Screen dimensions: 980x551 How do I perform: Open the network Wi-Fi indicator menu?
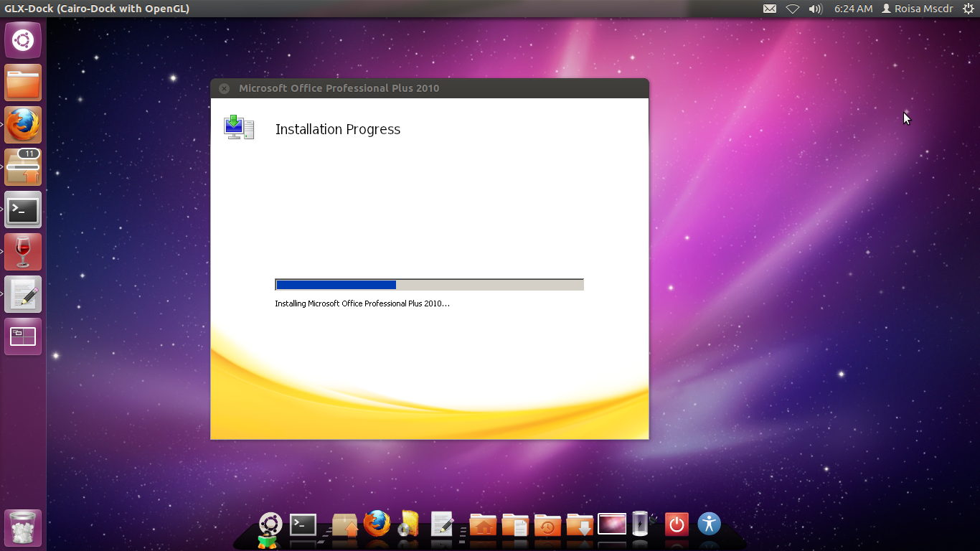pos(792,9)
